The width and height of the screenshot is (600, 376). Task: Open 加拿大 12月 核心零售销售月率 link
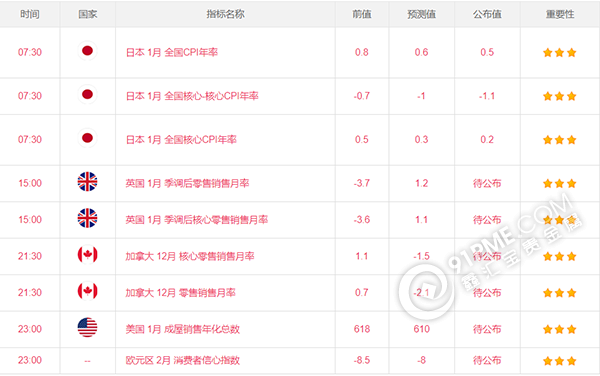(190, 256)
